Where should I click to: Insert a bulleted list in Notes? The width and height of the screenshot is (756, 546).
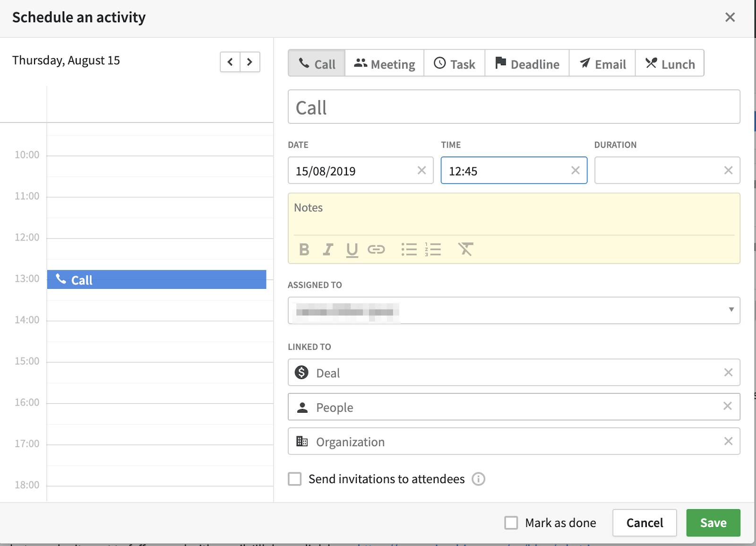[409, 249]
